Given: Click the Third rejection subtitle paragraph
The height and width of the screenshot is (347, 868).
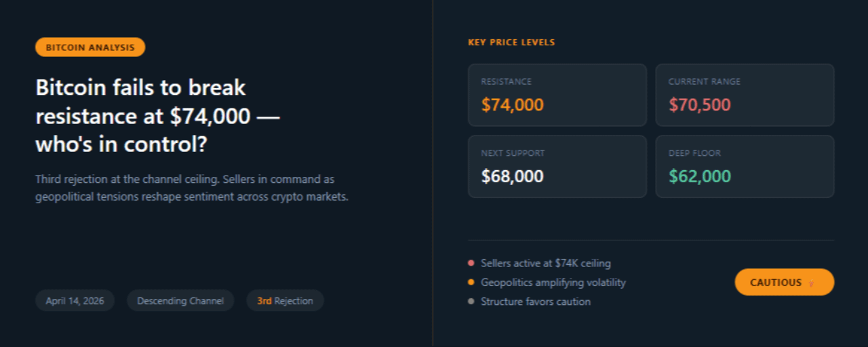Looking at the screenshot, I should [x=191, y=188].
